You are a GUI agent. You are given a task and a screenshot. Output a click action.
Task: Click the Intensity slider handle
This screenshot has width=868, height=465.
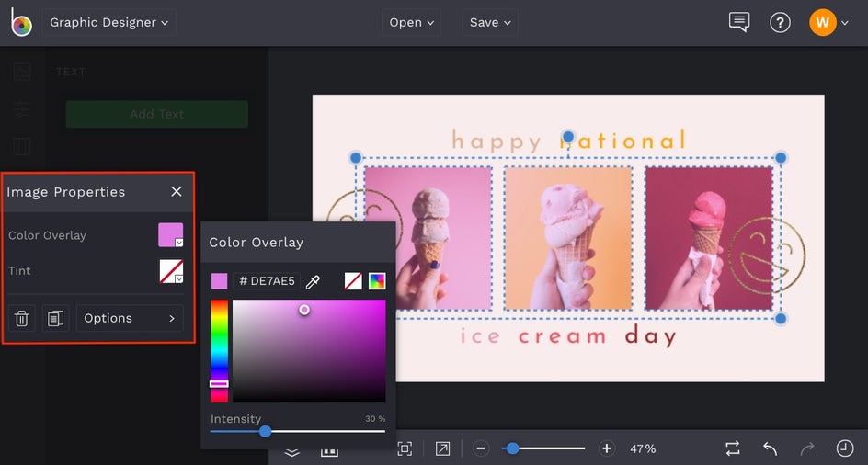tap(265, 431)
